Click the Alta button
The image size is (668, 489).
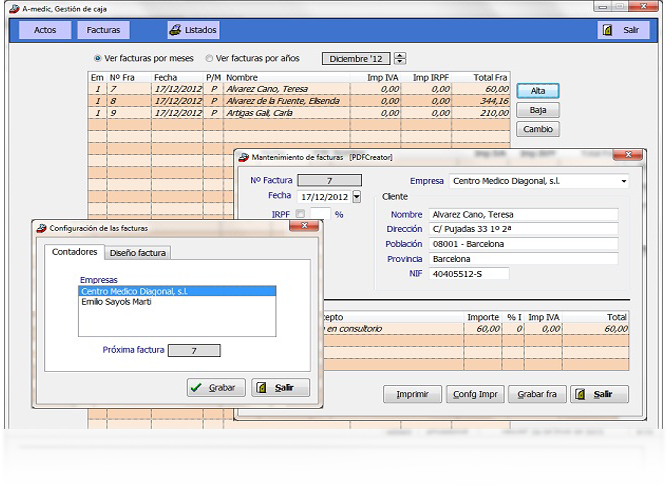click(x=538, y=91)
